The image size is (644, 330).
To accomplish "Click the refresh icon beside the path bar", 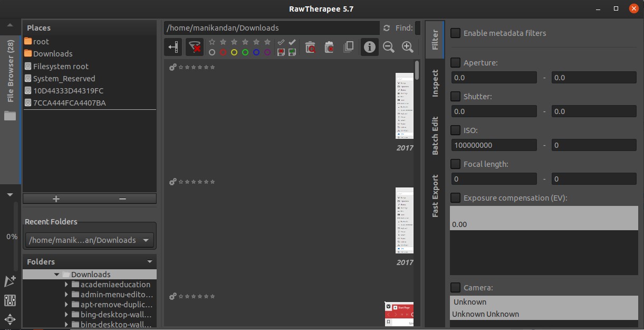I will coord(387,28).
